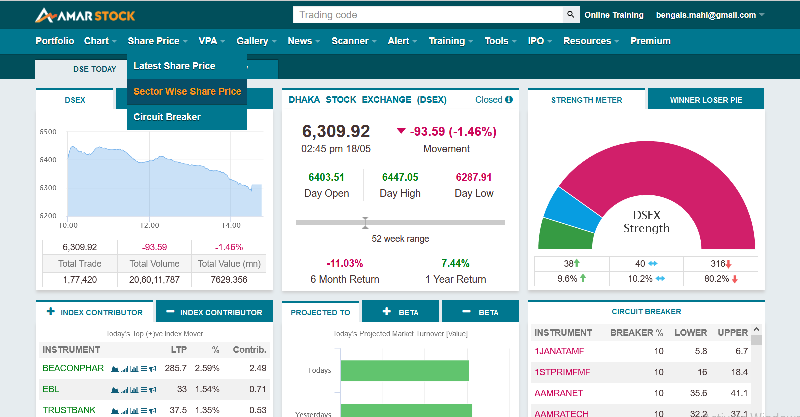Click TRUSTBANK list lines icon
The height and width of the screenshot is (417, 800).
pyautogui.click(x=144, y=411)
